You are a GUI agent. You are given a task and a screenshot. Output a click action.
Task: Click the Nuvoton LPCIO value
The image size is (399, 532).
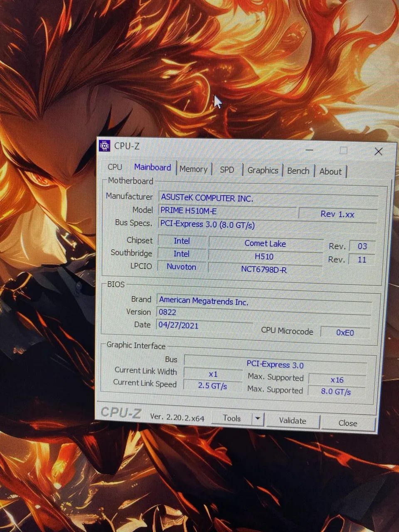coord(181,267)
